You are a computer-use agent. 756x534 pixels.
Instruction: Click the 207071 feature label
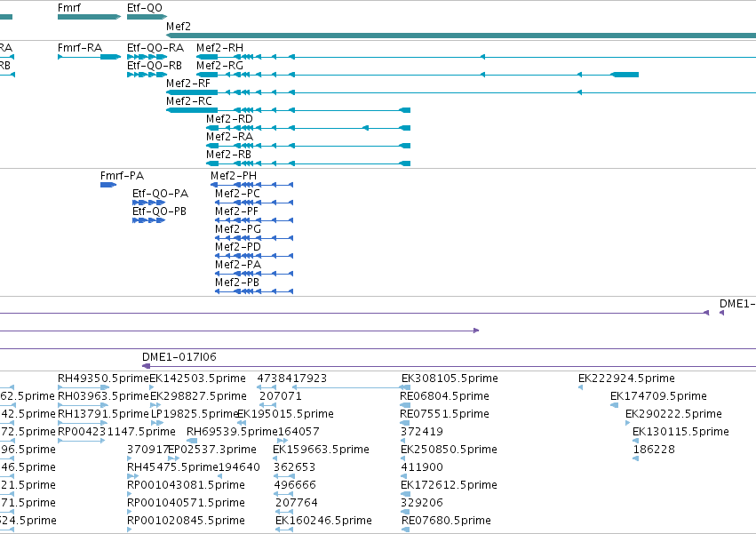[x=281, y=396]
